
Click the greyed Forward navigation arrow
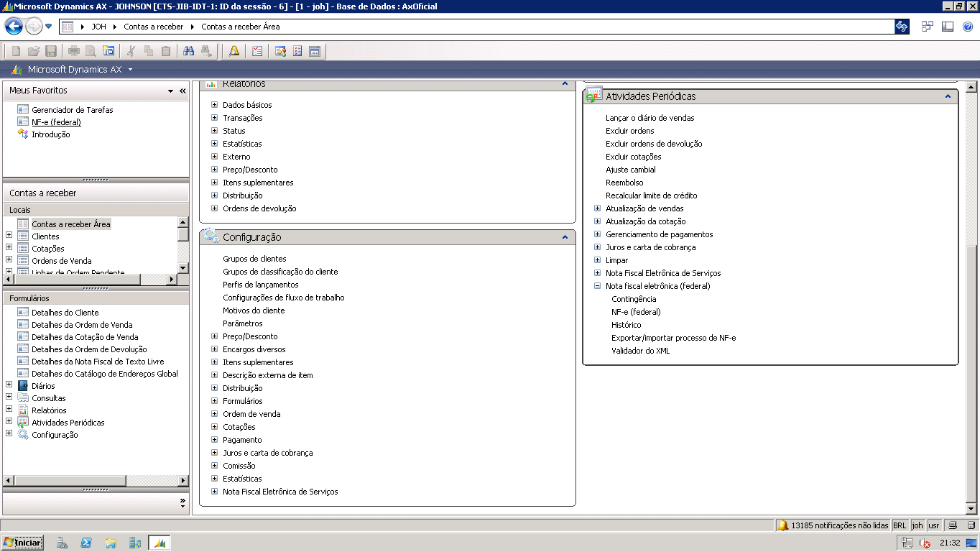[34, 27]
